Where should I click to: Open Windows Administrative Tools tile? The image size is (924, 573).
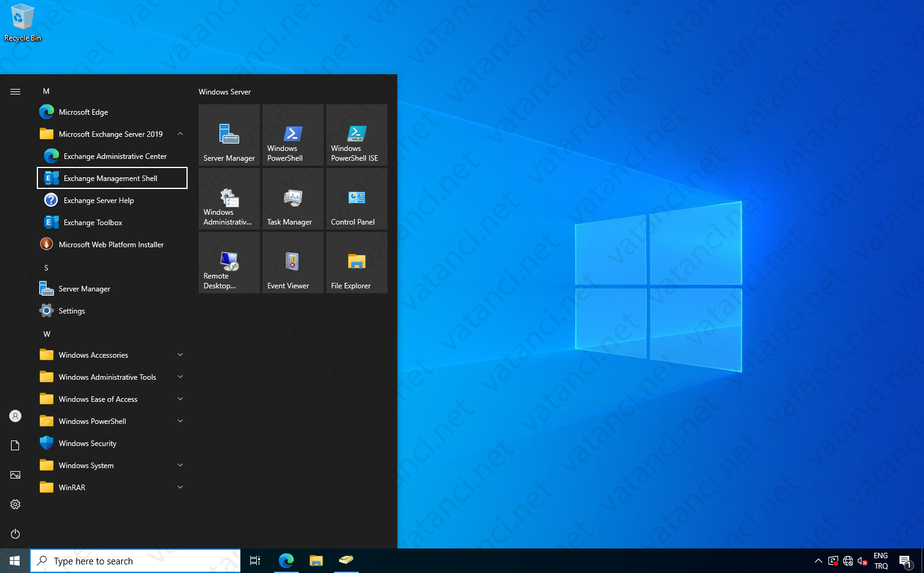229,199
